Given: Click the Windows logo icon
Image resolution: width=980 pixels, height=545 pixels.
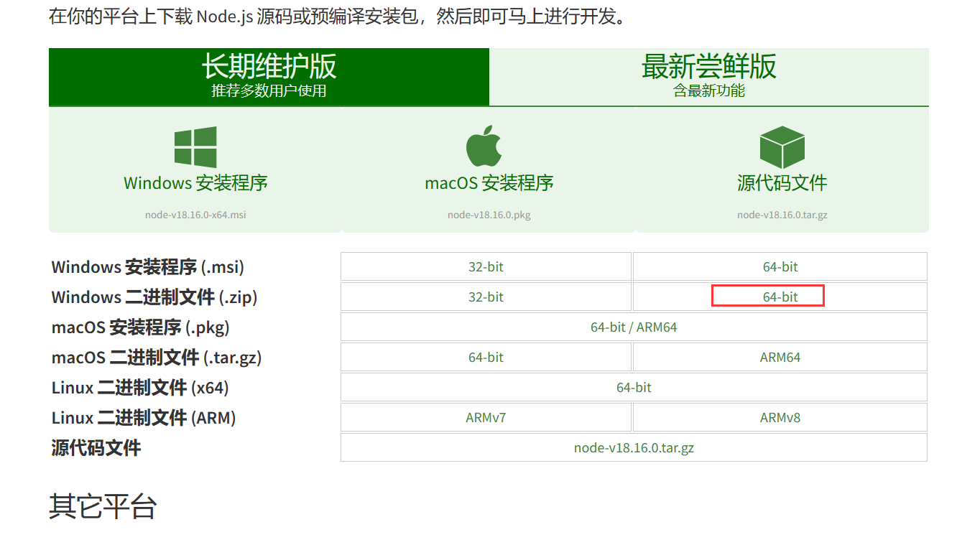Looking at the screenshot, I should (195, 147).
